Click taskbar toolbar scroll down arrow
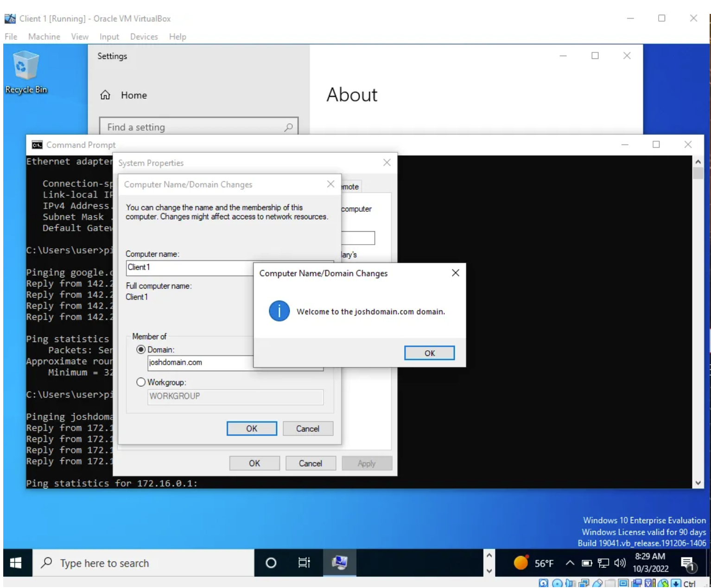Viewport: 711px width, 588px height. point(489,571)
